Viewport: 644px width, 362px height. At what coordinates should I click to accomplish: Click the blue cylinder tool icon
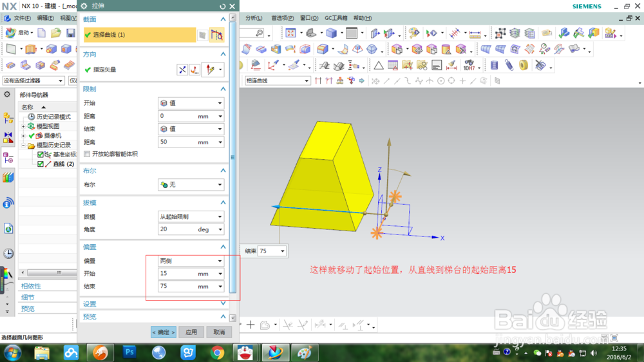coord(494,65)
